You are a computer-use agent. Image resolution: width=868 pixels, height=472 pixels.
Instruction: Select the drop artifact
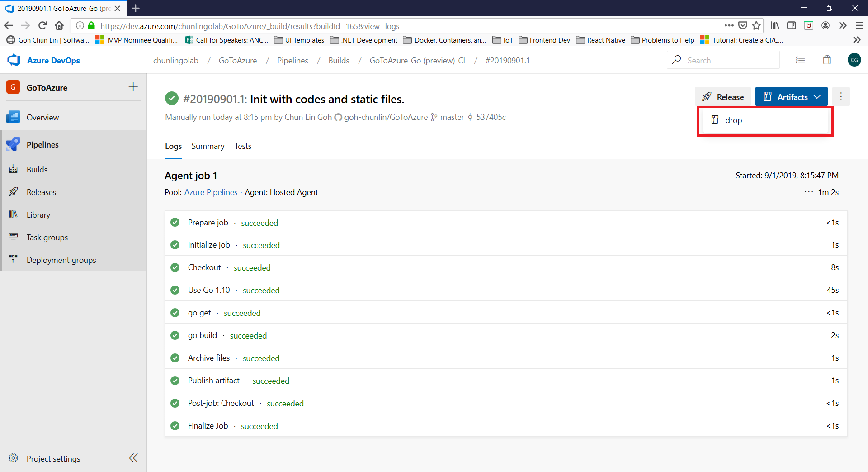765,120
